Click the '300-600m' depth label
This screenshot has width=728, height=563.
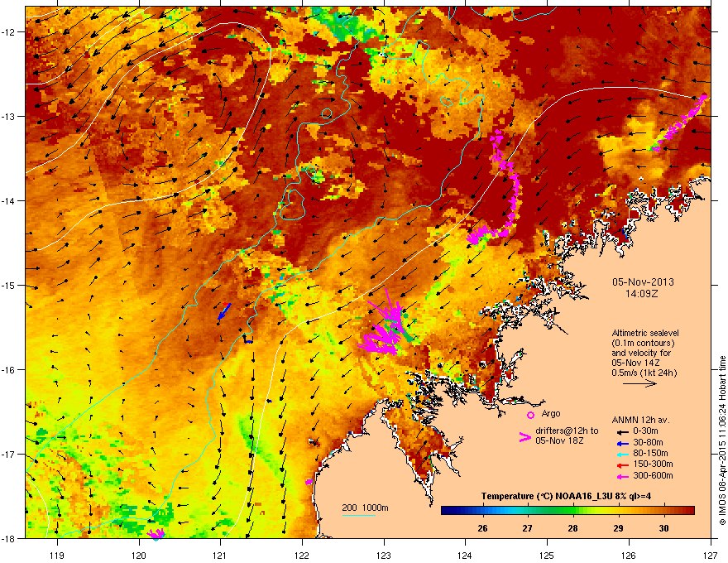653,475
